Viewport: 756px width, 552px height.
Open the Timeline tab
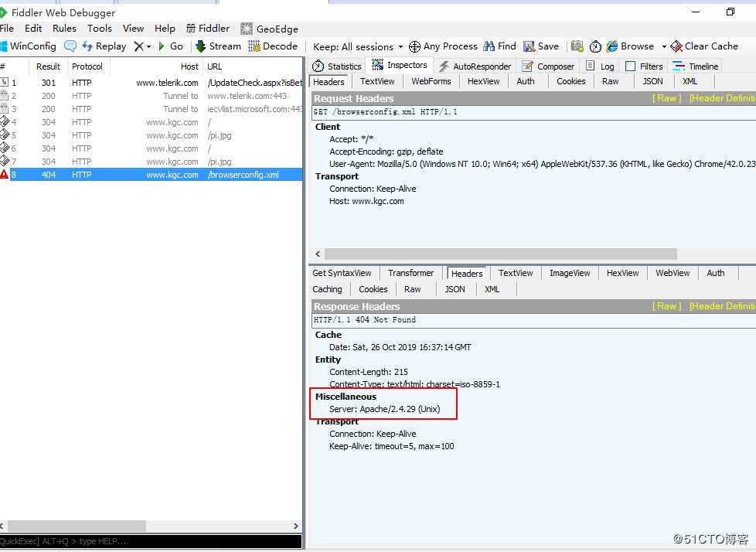click(695, 66)
